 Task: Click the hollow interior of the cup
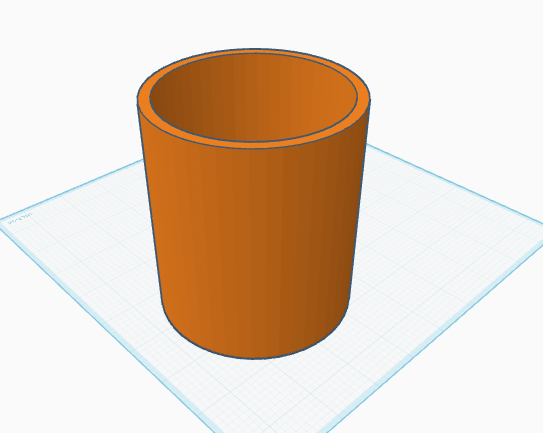253,97
